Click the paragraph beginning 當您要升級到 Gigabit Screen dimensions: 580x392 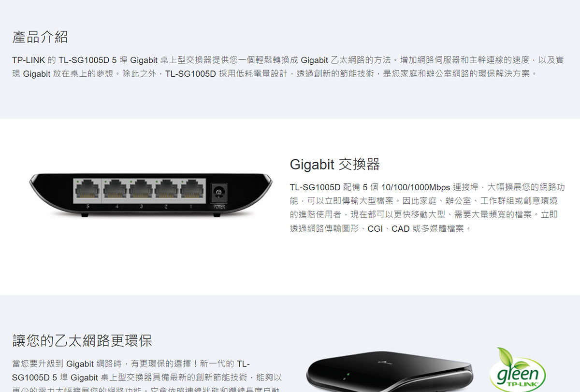(x=147, y=377)
